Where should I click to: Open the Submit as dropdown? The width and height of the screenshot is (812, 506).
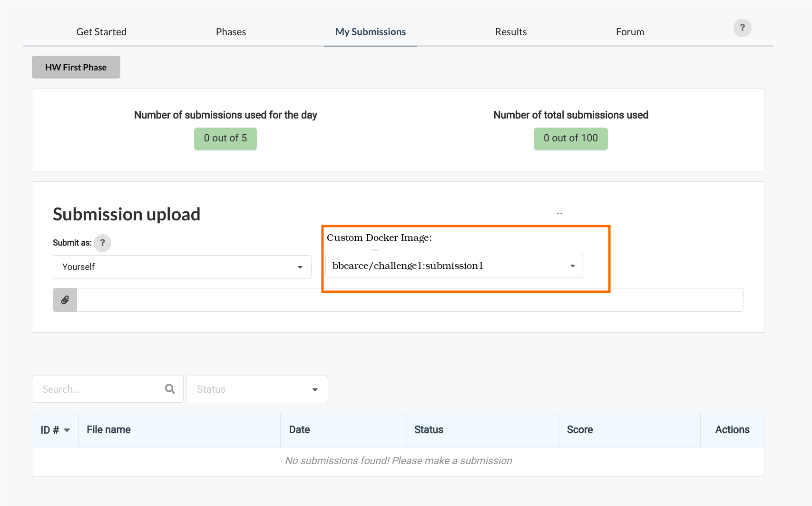pos(182,267)
